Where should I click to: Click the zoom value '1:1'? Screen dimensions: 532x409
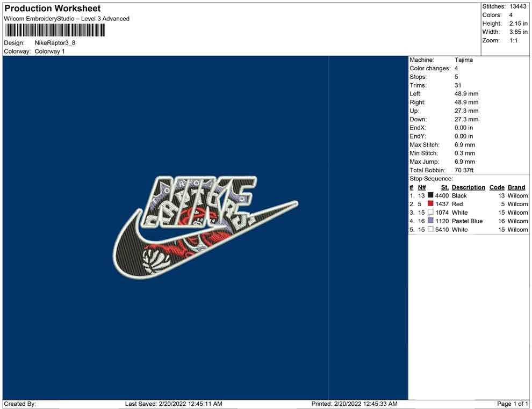[x=514, y=40]
